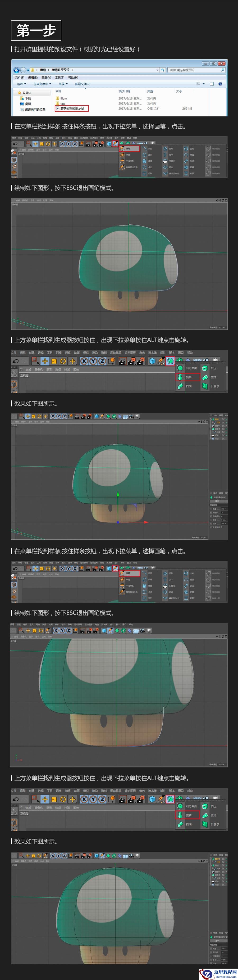
Task: Choose 矢量化 in the first spline menu
Action: (x=169, y=161)
